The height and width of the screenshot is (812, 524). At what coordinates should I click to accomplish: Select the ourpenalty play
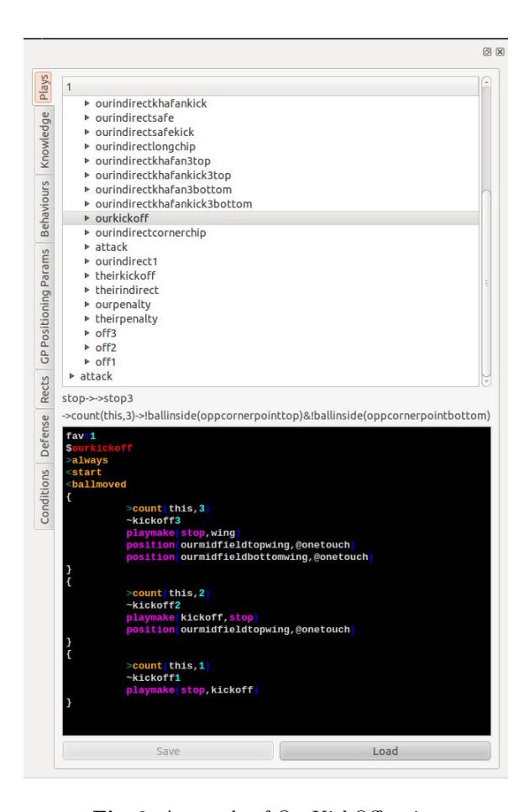[123, 305]
